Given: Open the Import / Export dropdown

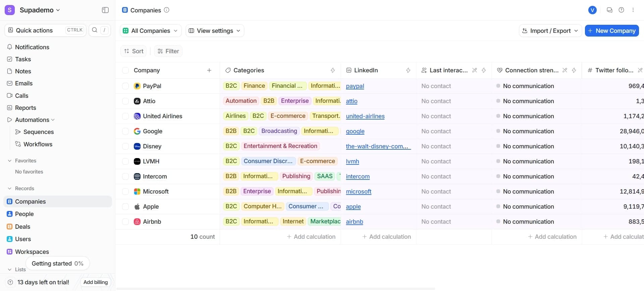Looking at the screenshot, I should pos(550,31).
